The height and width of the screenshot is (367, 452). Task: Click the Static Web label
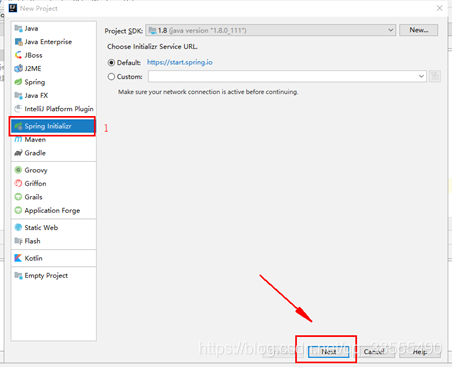coord(41,227)
